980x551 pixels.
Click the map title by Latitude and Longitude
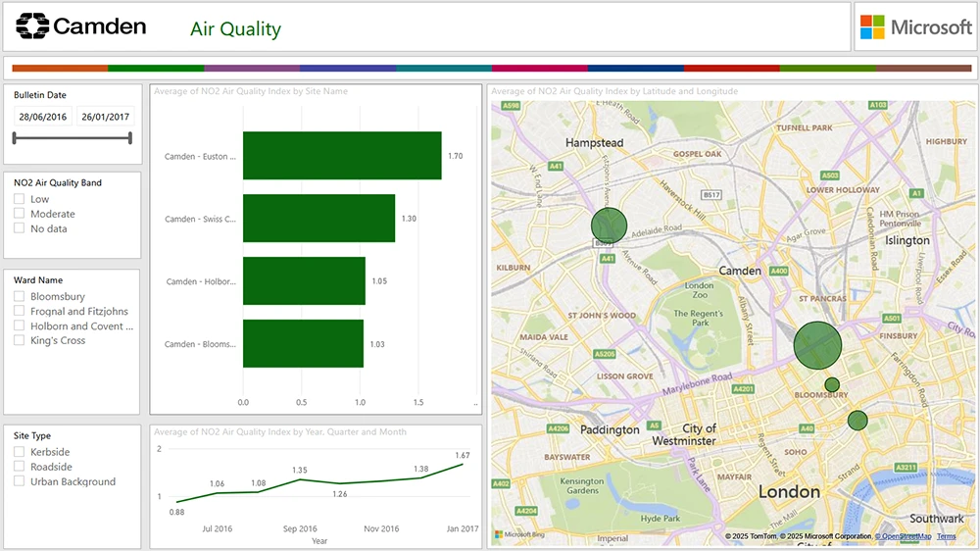pyautogui.click(x=614, y=91)
